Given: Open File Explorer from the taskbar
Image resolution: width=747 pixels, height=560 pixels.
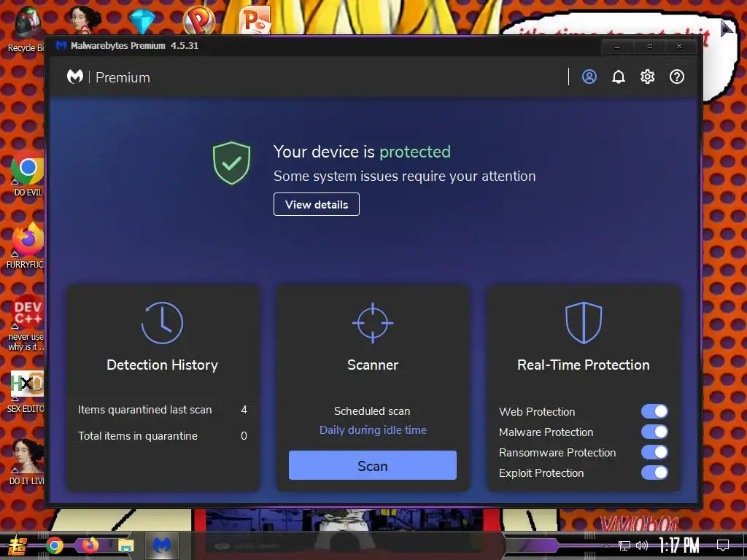Looking at the screenshot, I should (x=125, y=545).
